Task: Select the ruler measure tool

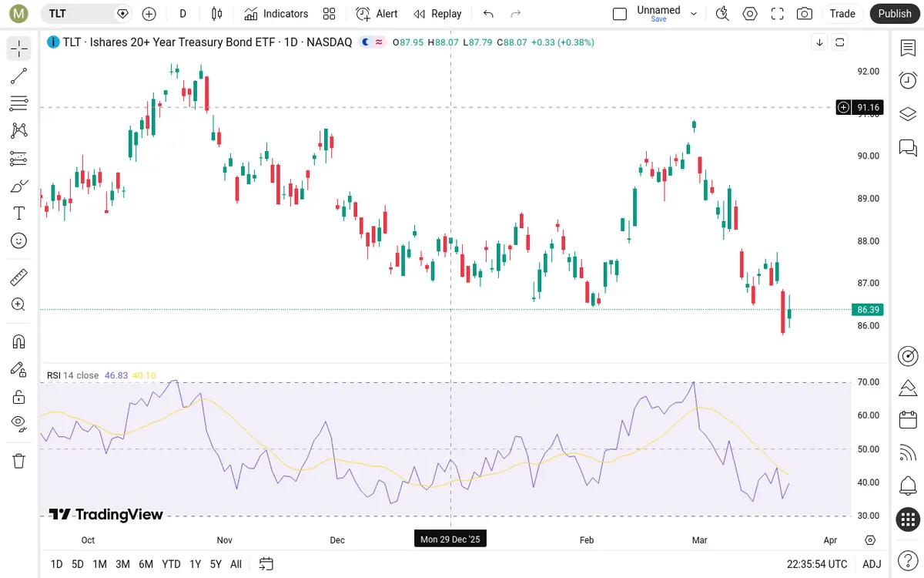Action: pyautogui.click(x=19, y=277)
